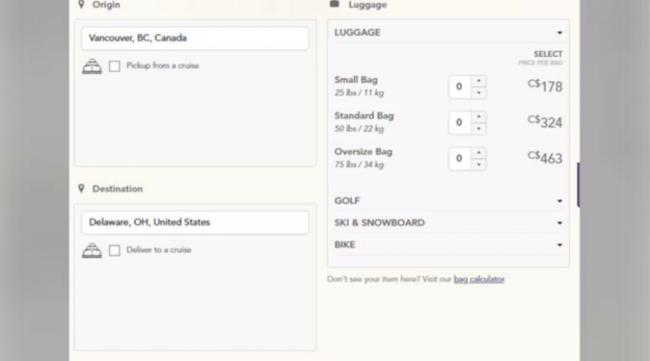Enable Deliver to a cruise checkbox
This screenshot has width=650, height=361.
[x=114, y=250]
